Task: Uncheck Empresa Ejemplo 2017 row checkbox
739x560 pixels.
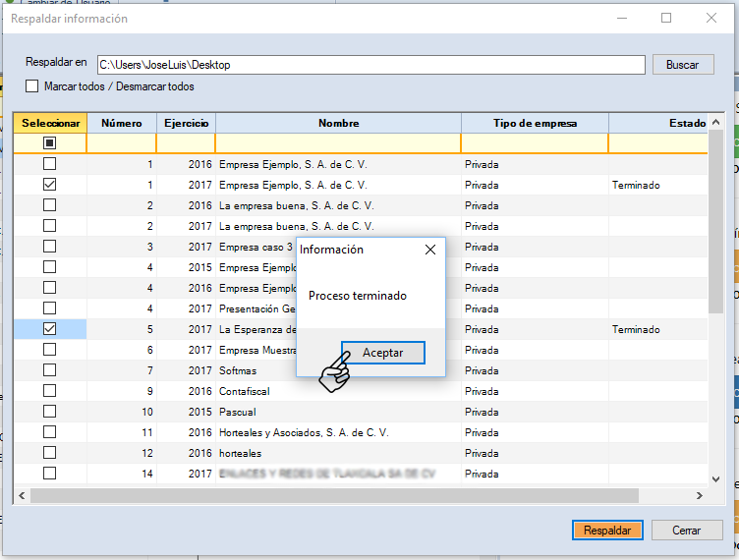Action: (x=49, y=185)
